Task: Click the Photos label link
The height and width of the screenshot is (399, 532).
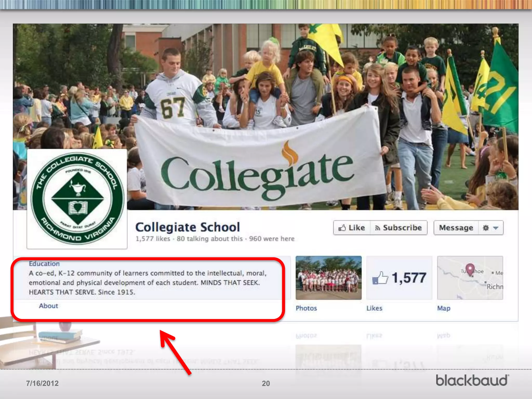Action: coord(306,308)
